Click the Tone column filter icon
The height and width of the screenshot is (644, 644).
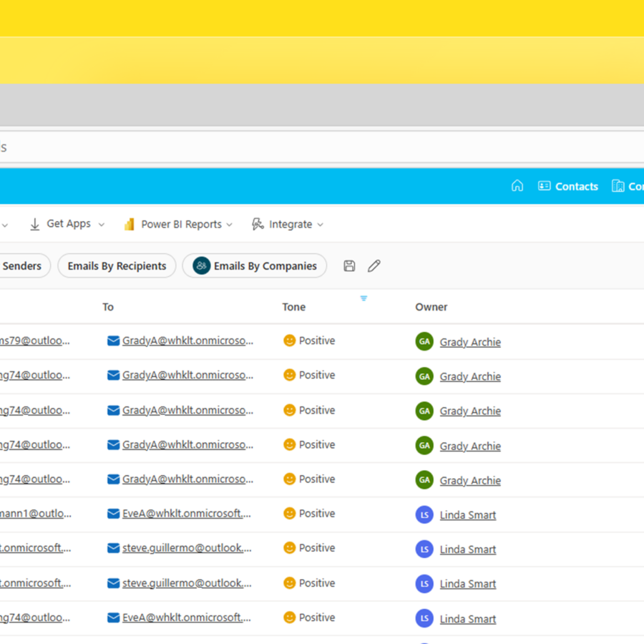pos(364,298)
